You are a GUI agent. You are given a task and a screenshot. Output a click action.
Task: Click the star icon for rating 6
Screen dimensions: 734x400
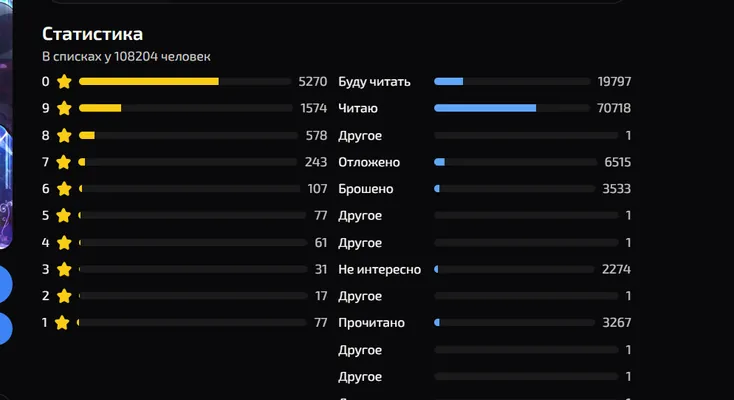[64, 189]
